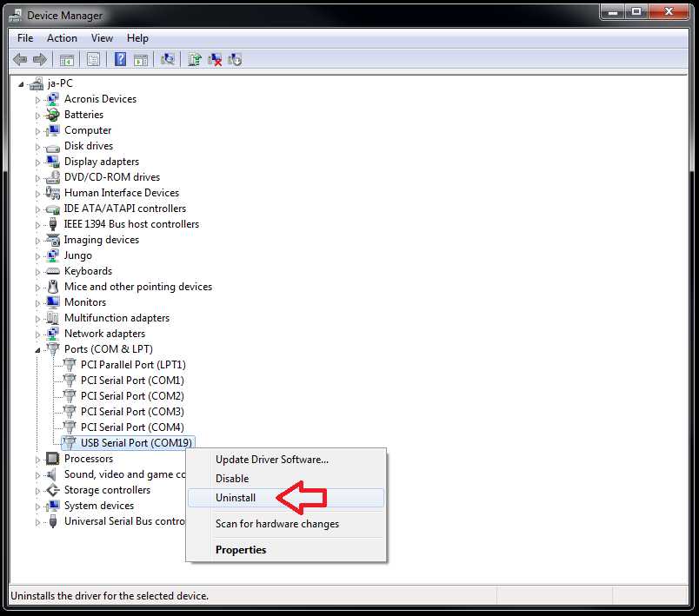Click the Disk drives category icon
699x616 pixels.
[x=53, y=147]
